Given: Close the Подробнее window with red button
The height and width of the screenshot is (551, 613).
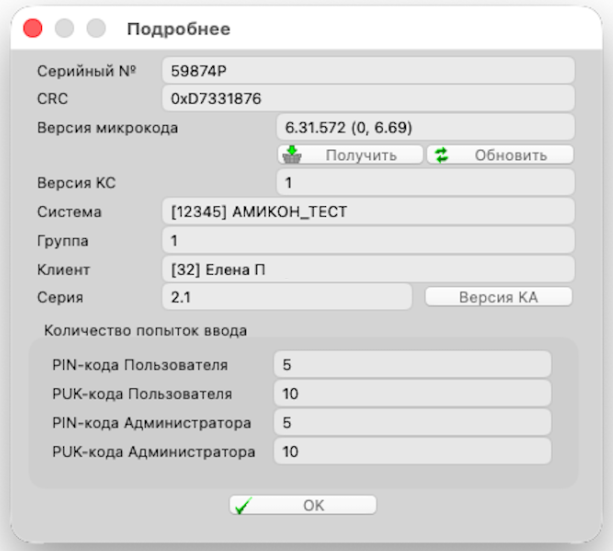Looking at the screenshot, I should click(x=32, y=29).
